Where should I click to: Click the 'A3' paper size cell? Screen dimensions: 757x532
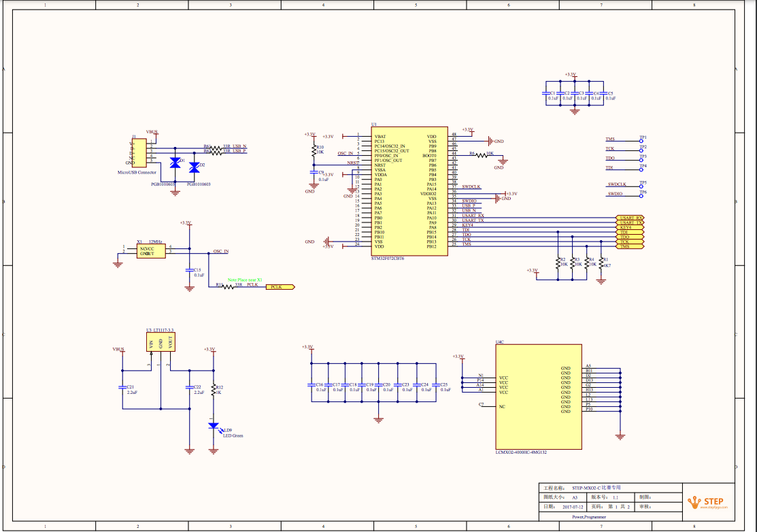[575, 497]
